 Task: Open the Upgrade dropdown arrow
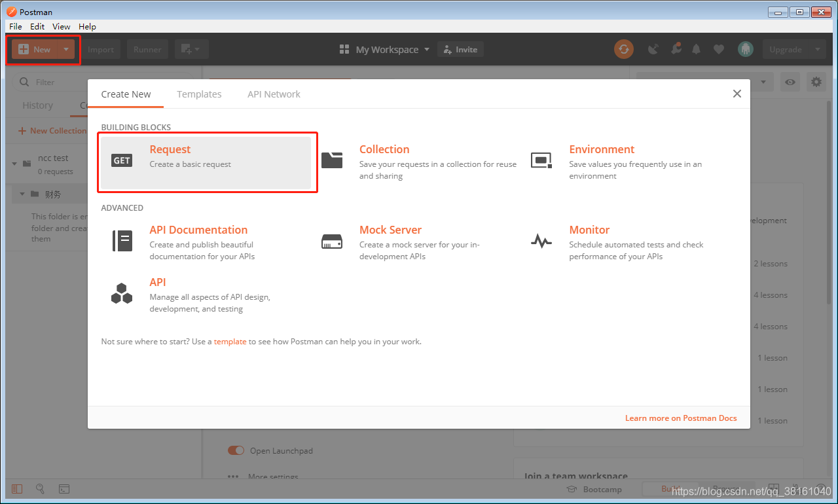(x=817, y=49)
